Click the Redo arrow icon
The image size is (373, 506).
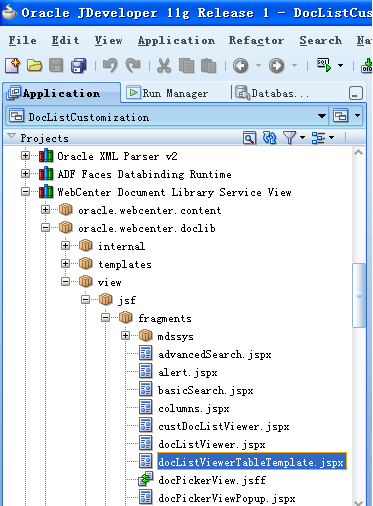[133, 65]
